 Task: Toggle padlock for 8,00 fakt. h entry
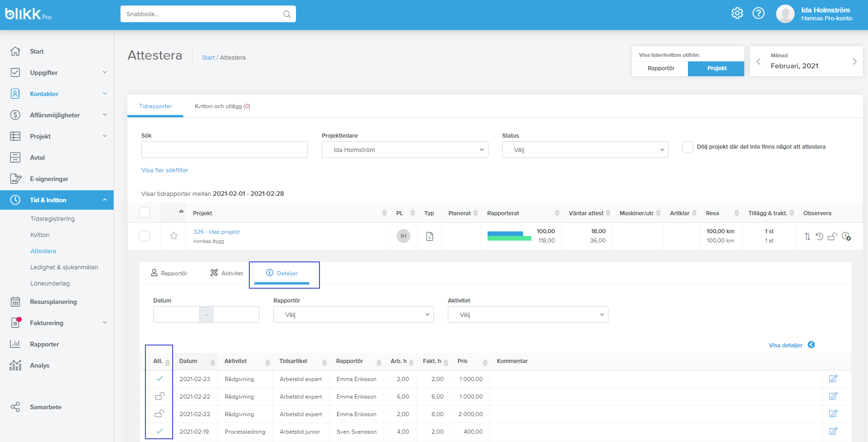[x=160, y=413]
